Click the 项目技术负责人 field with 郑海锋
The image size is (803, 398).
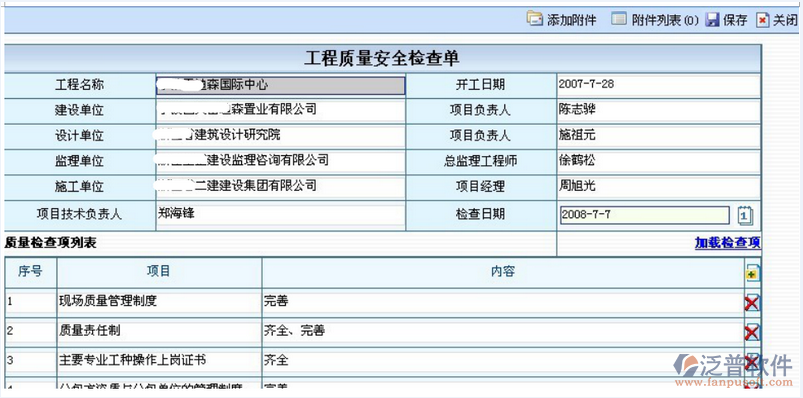[x=280, y=215]
